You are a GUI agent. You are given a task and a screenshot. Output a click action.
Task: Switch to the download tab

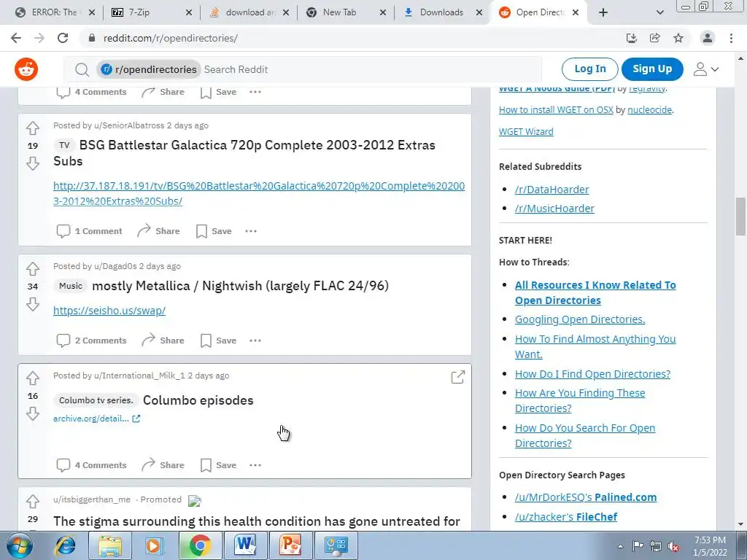click(248, 12)
